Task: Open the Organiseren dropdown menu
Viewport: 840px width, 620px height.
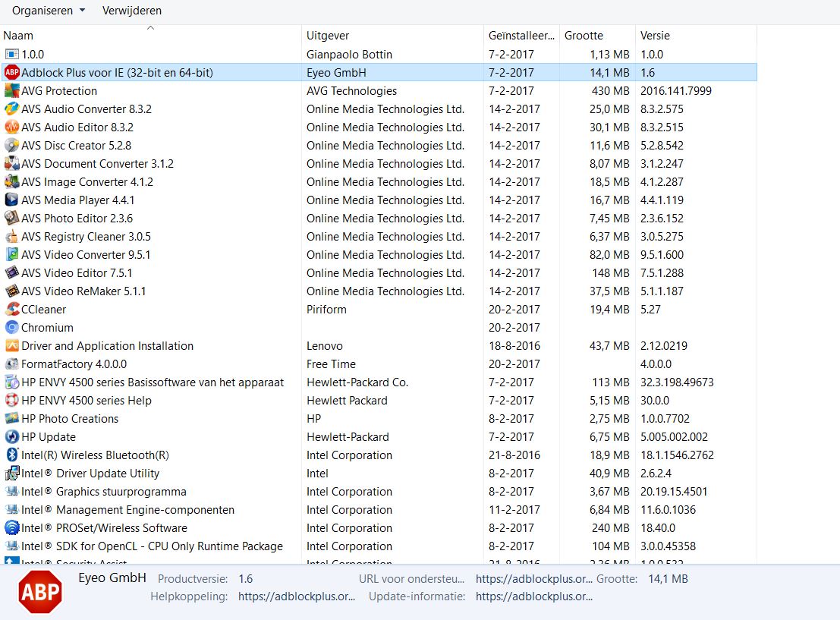Action: pyautogui.click(x=49, y=11)
